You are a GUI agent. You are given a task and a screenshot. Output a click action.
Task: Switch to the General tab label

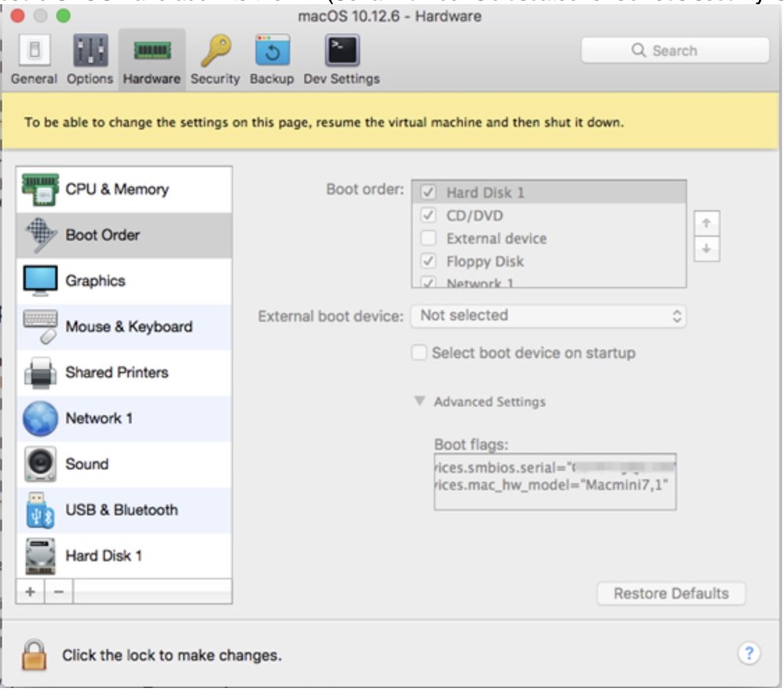[x=34, y=79]
